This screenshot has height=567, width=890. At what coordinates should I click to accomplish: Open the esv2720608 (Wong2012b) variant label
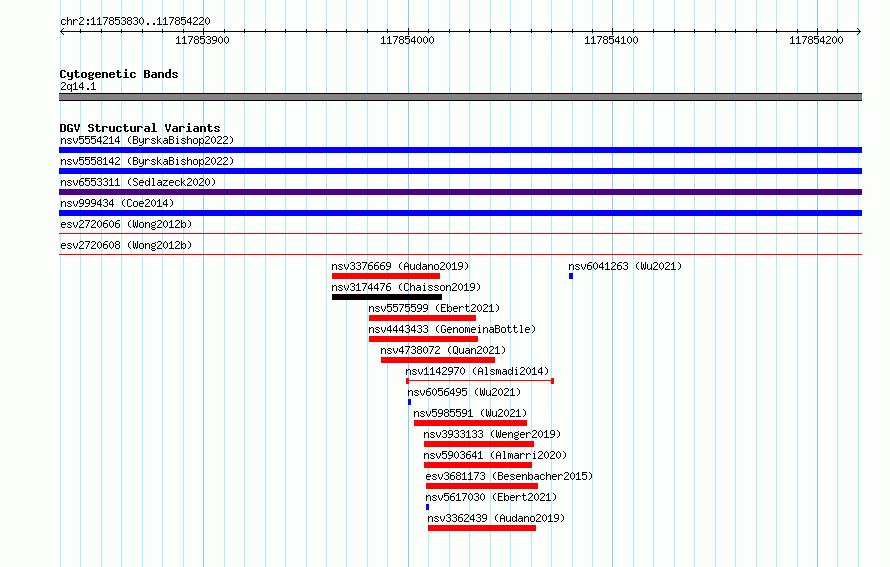(x=126, y=245)
